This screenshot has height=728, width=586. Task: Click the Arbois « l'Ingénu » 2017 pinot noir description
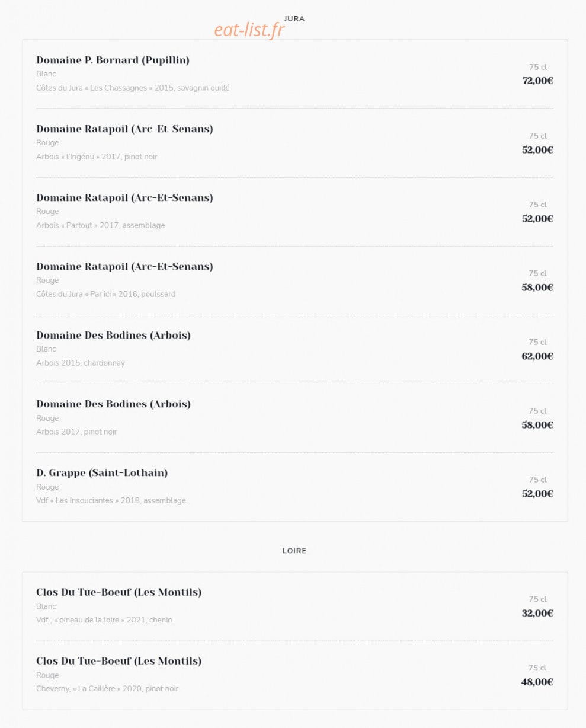pos(97,157)
